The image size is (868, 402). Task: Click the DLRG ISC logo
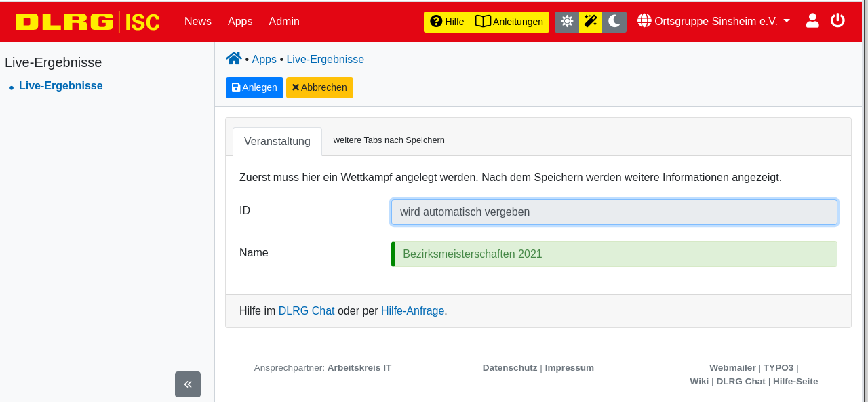click(87, 21)
